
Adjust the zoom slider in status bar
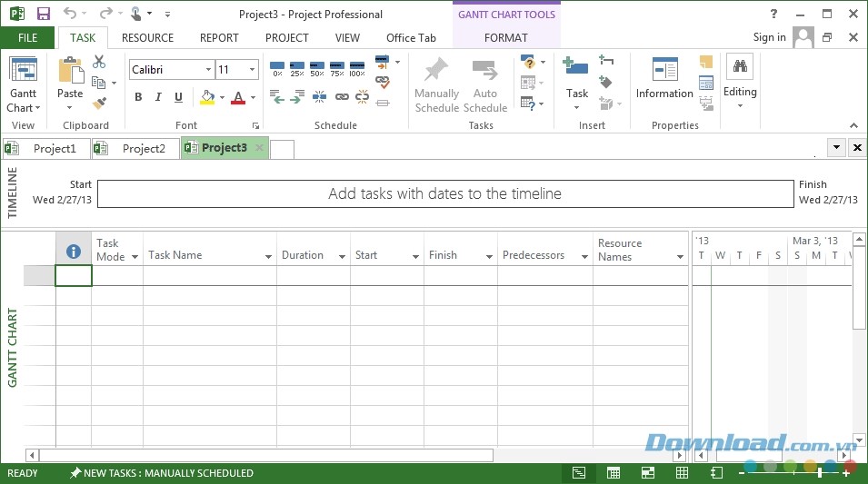820,473
